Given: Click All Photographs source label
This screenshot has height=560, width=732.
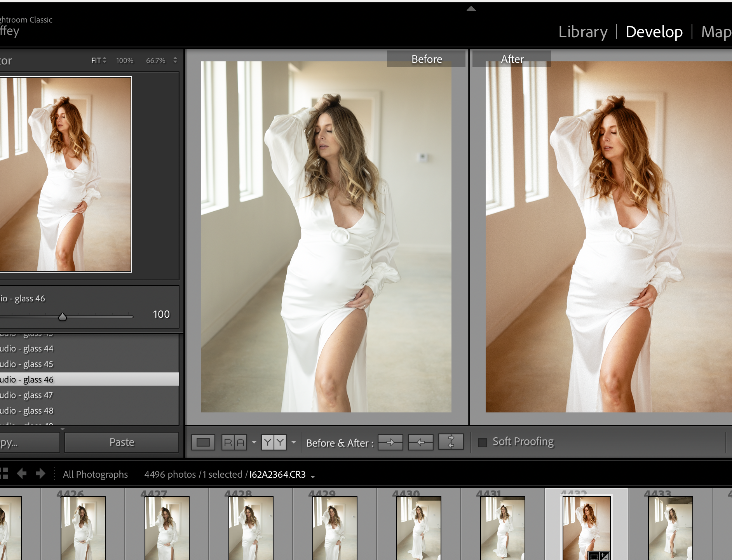Looking at the screenshot, I should point(95,475).
